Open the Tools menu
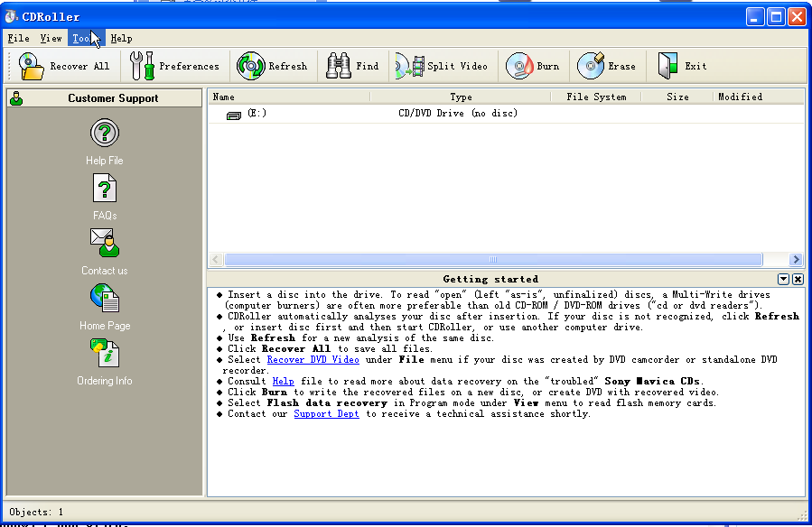Screen dimensions: 812x527 [86, 38]
